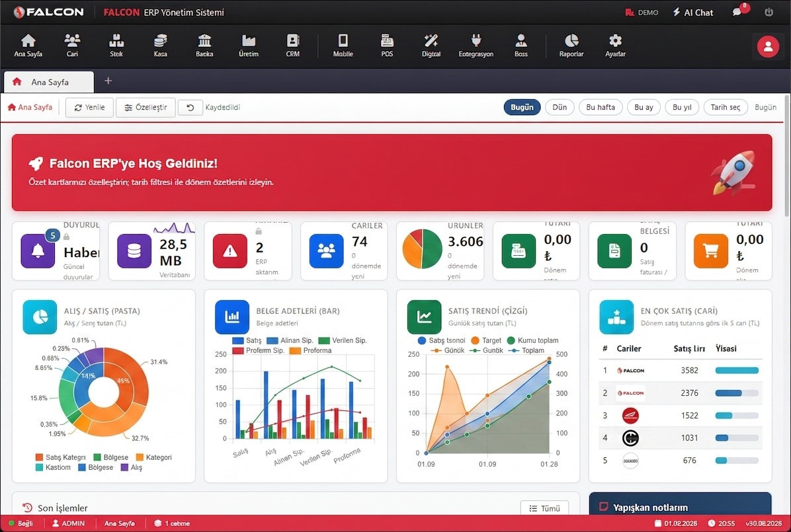The height and width of the screenshot is (532, 791).
Task: Click the ADMIN user in status bar
Action: coord(69,523)
